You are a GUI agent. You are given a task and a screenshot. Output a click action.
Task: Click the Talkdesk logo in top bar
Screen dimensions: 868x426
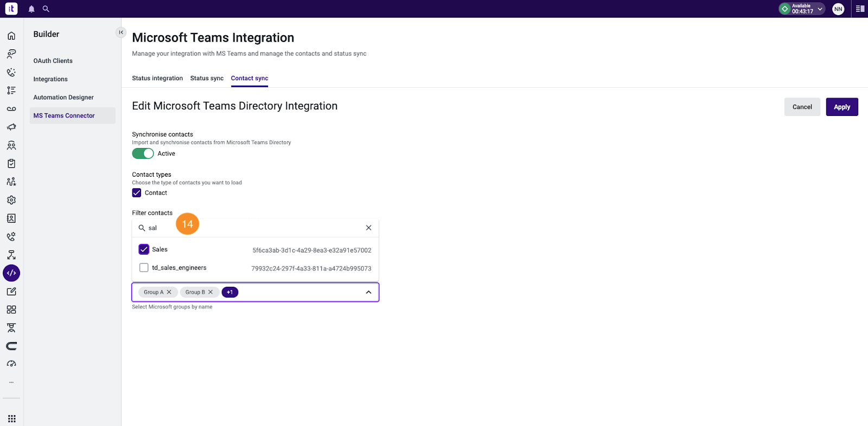tap(11, 9)
